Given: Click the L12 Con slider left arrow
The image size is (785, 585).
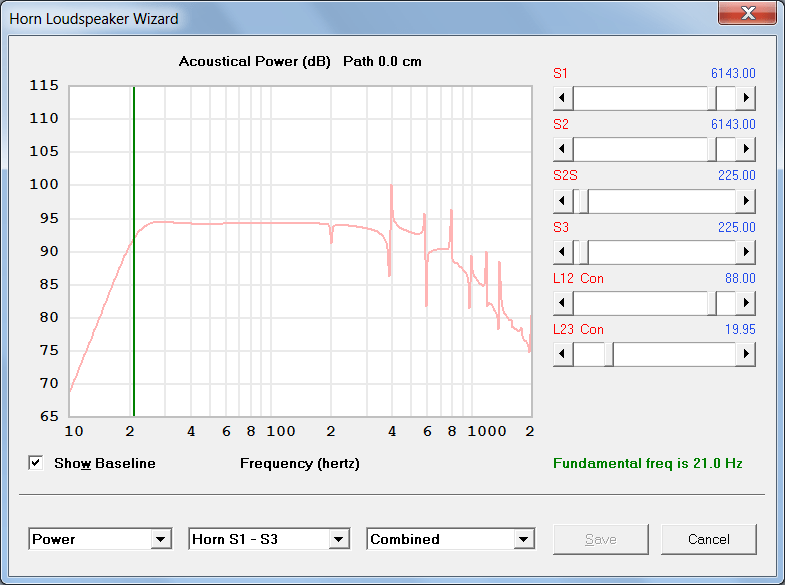Looking at the screenshot, I should 563,303.
